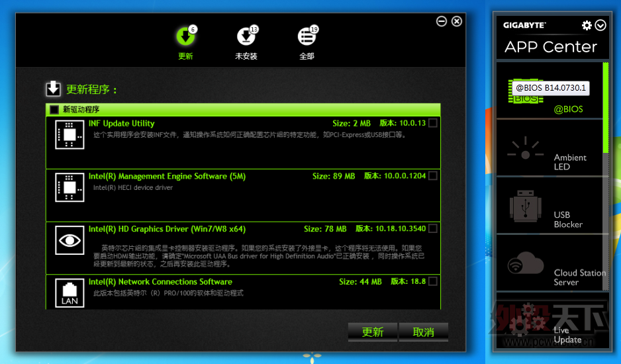Screen dimensions: 621x364
Task: Click the GIGABYTE logo
Action: pos(524,25)
